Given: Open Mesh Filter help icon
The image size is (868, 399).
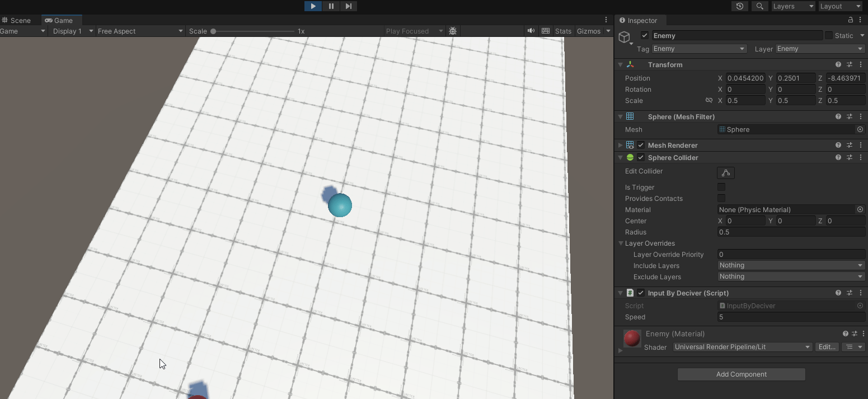Looking at the screenshot, I should tap(838, 117).
